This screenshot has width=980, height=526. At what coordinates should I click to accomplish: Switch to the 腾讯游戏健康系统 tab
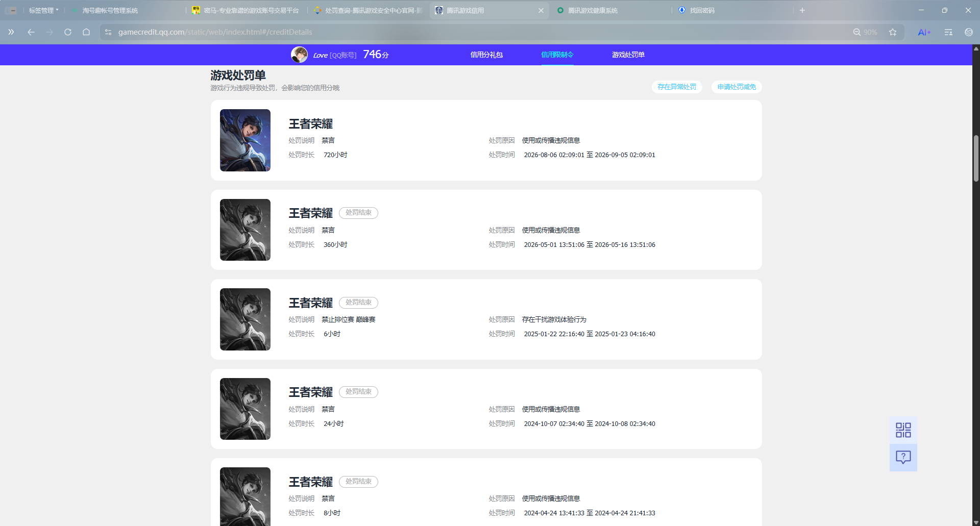click(x=611, y=10)
